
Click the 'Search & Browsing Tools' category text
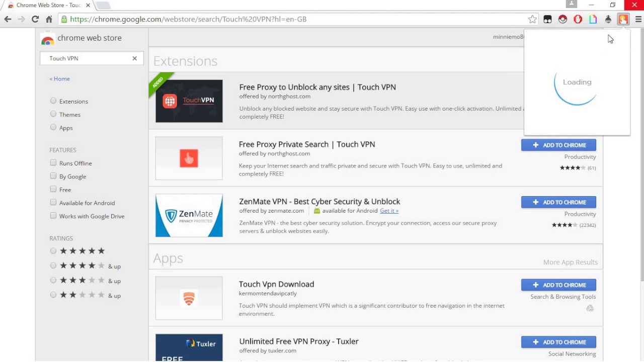[563, 297]
